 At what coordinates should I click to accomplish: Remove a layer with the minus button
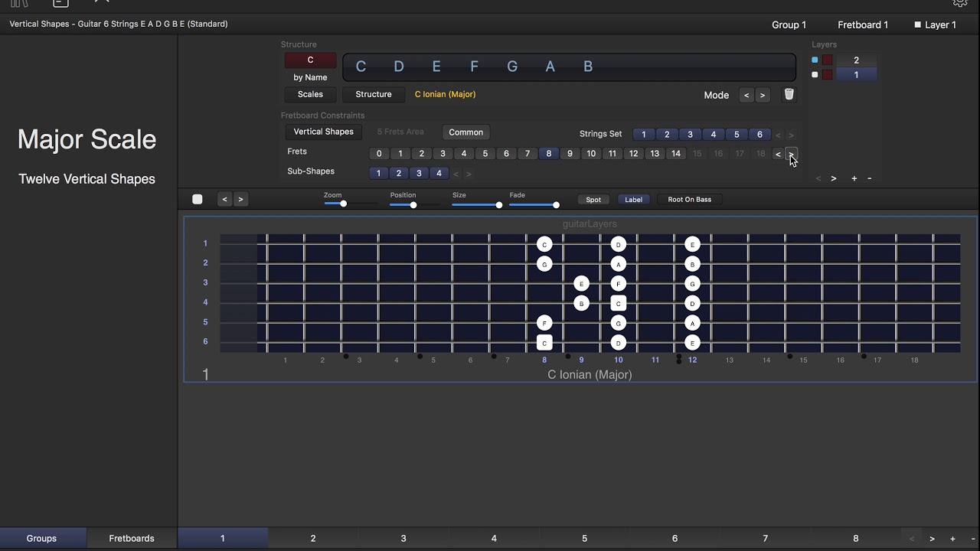[x=869, y=178]
